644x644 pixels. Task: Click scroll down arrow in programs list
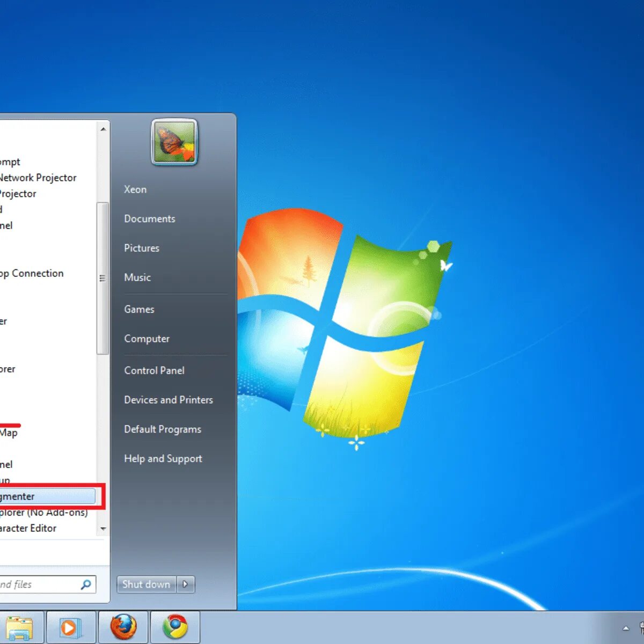coord(103,529)
